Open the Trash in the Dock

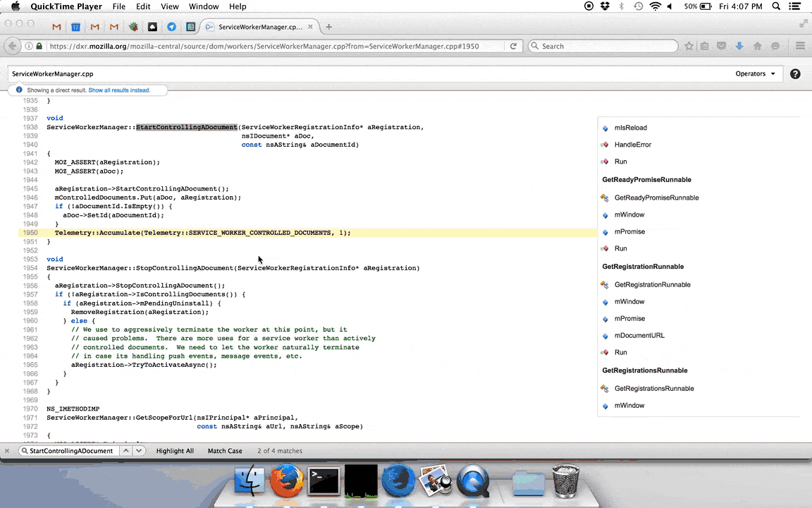click(565, 480)
